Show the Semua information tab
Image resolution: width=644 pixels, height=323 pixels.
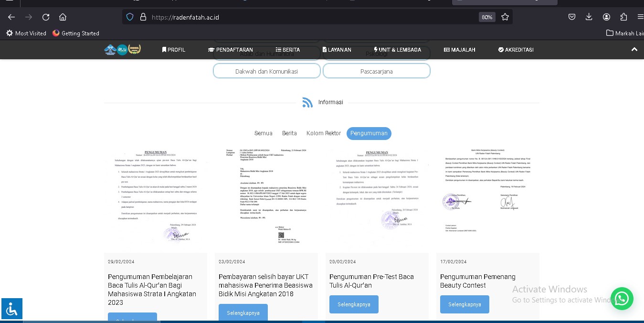[263, 133]
